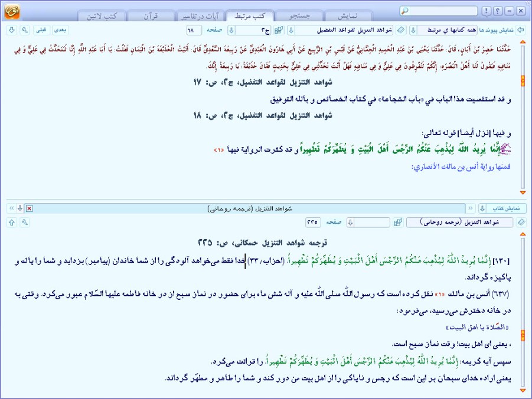
Task: Click the quote «الصّلاة يا اهل البيت»
Action: point(477,328)
